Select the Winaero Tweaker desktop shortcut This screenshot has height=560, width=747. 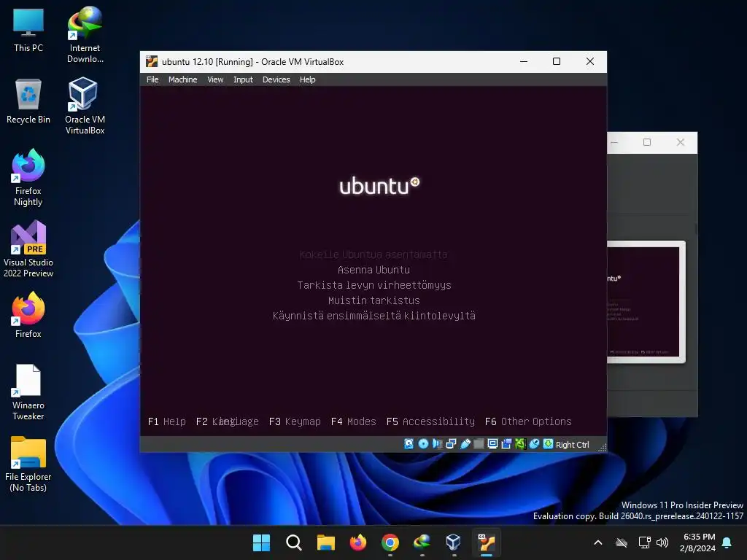coord(28,392)
